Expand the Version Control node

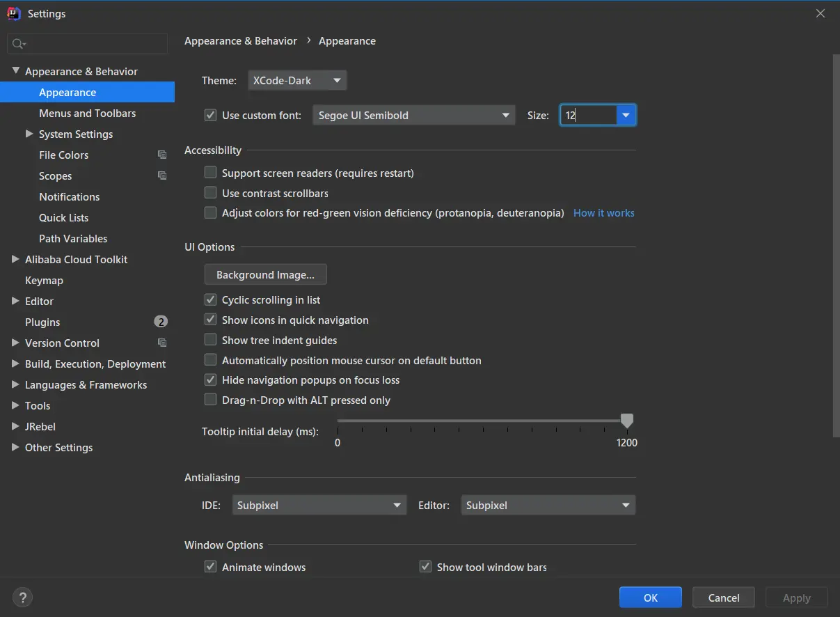[x=15, y=343]
